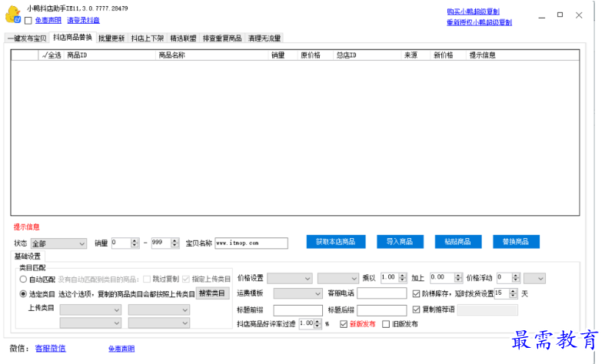Image resolution: width=605 pixels, height=364 pixels.
Task: Toggle the 阶梯库存 checkbox
Action: point(416,294)
